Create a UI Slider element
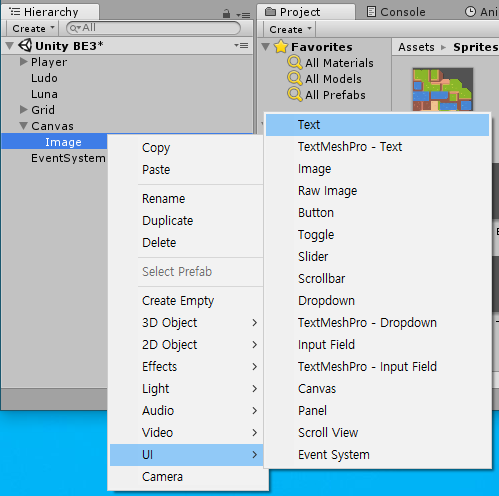Viewport: 499px width, 496px height. click(377, 257)
